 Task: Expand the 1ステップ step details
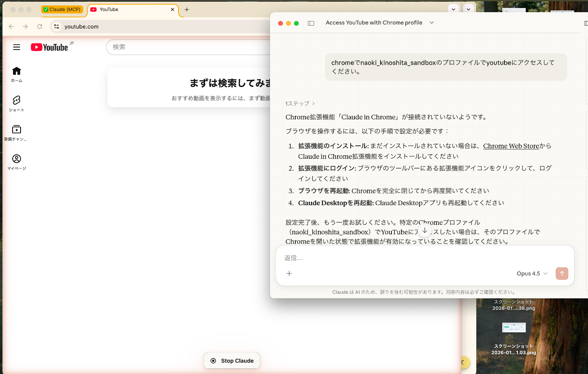point(300,103)
